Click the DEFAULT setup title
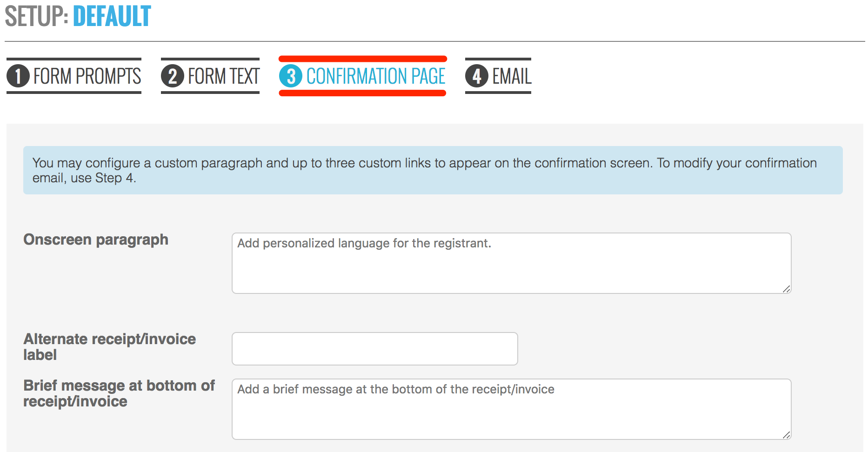Viewport: 868px width, 452px height. (x=112, y=16)
